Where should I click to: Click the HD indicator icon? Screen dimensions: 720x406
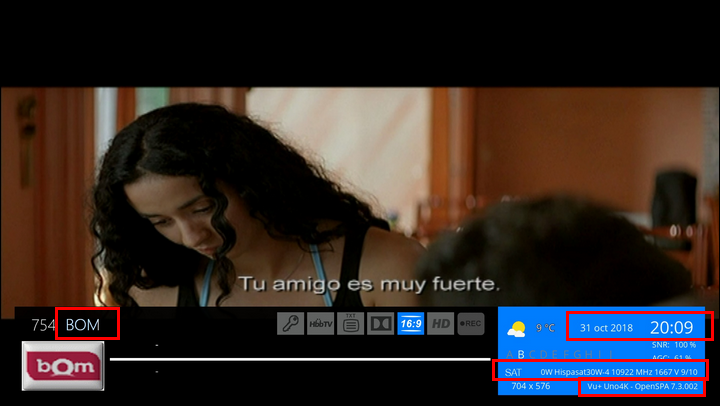[441, 324]
